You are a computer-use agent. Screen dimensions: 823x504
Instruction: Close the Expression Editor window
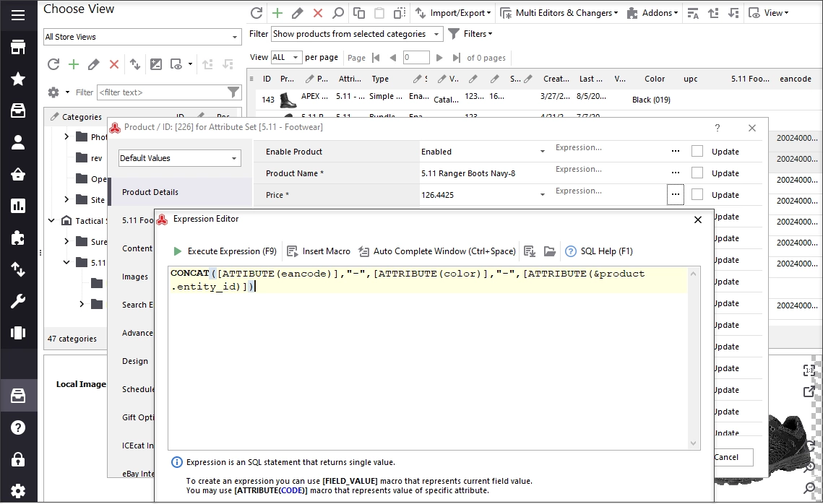click(x=697, y=220)
